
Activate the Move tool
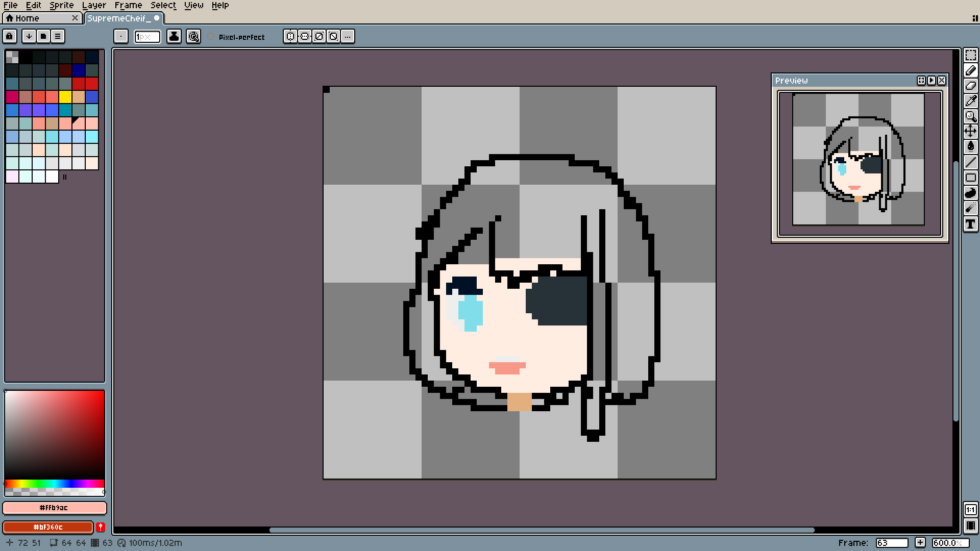970,132
